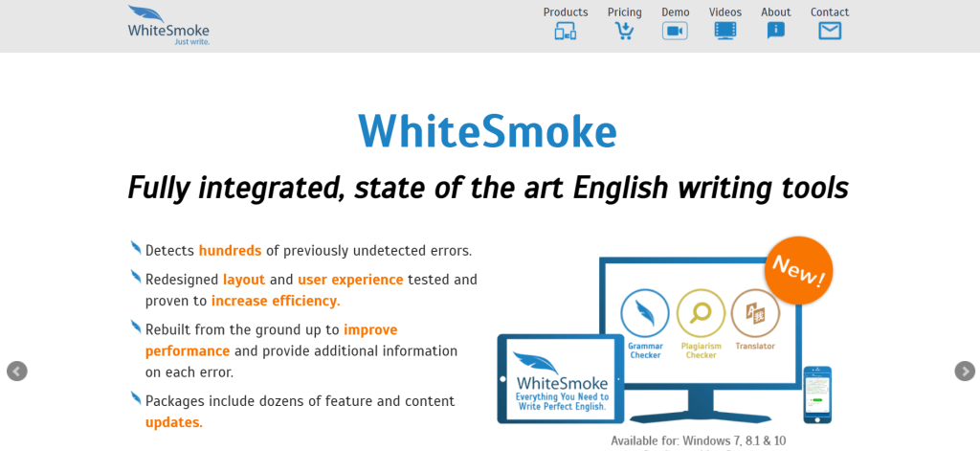The image size is (980, 451).
Task: Click the Translator circle icon
Action: (755, 313)
